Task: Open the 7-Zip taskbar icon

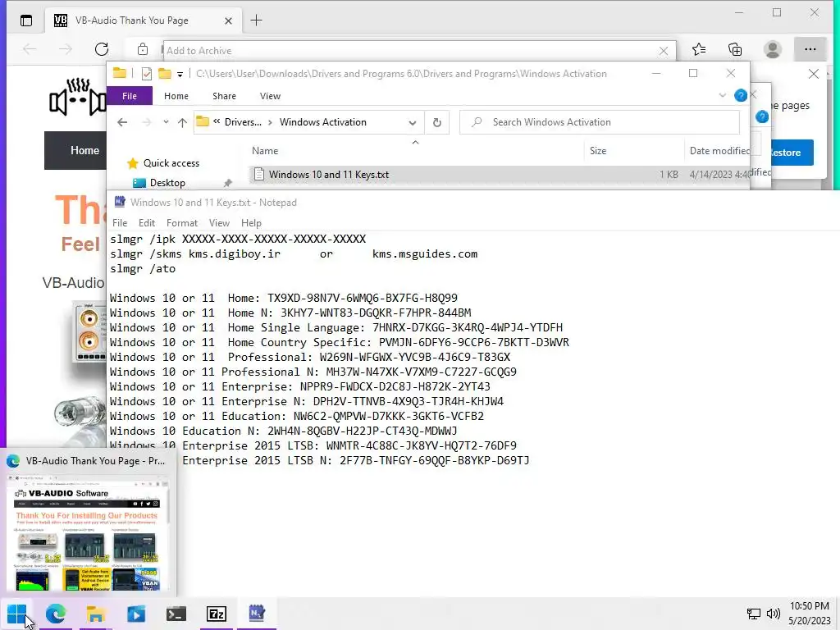Action: tap(217, 614)
